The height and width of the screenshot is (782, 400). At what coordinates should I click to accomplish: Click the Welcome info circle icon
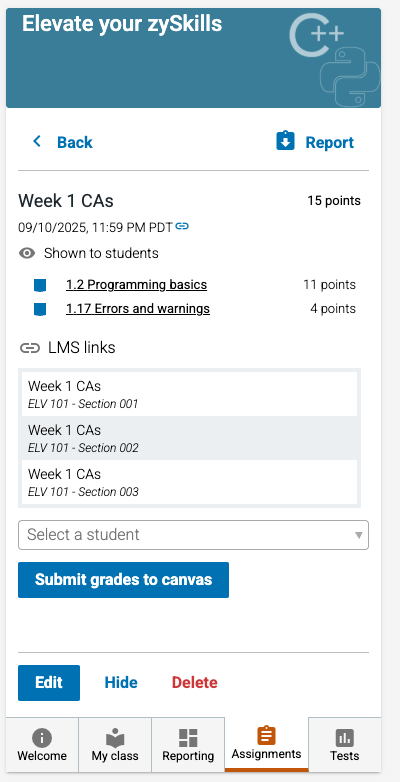pos(42,738)
